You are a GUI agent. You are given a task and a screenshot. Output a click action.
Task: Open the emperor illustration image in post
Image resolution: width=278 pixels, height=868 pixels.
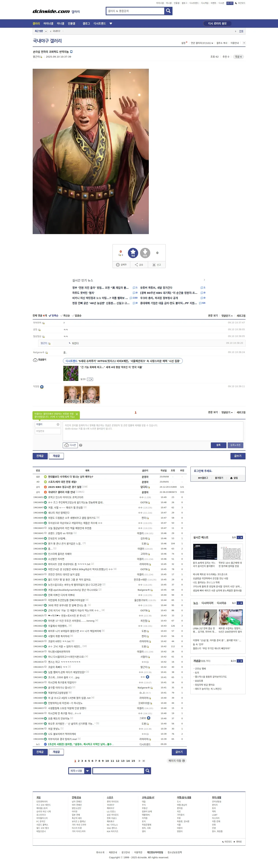[x=90, y=151]
